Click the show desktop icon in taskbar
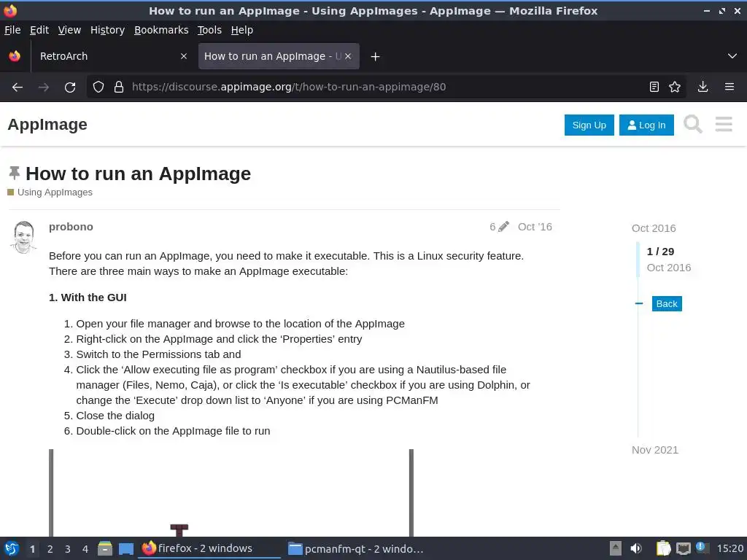This screenshot has width=747, height=560. pyautogui.click(x=125, y=549)
